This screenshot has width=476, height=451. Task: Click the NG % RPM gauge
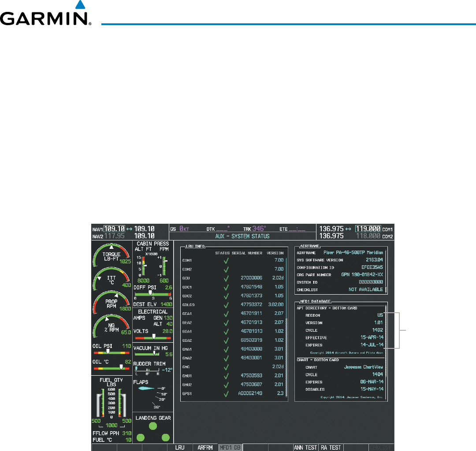112,326
